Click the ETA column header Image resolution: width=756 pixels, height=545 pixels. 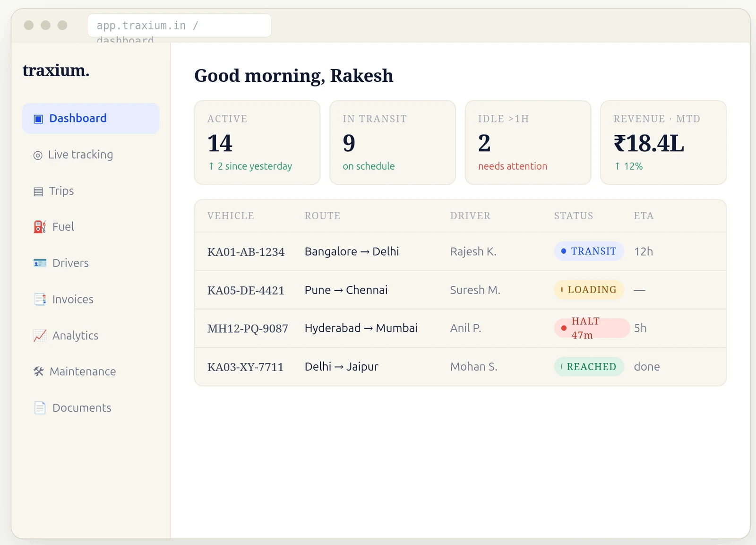point(644,216)
